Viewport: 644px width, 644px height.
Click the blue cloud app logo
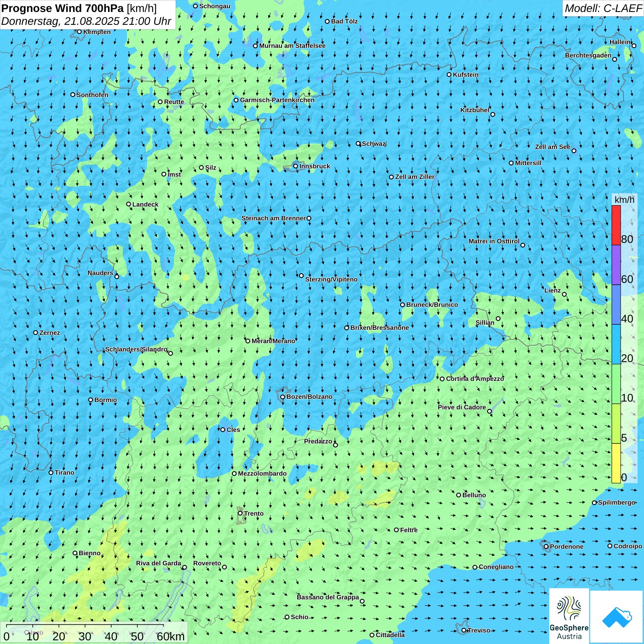click(x=617, y=617)
